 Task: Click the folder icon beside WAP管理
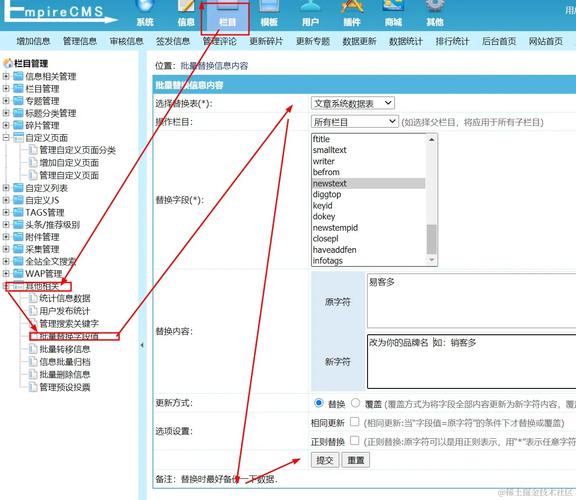pos(18,274)
